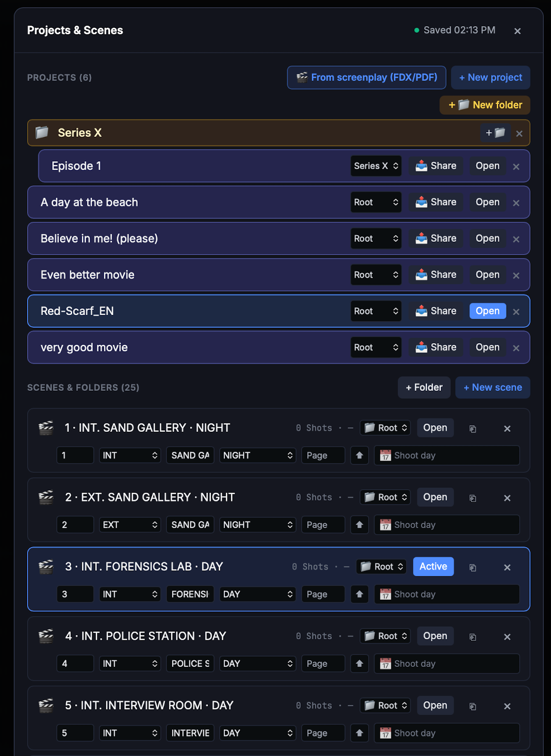Open Series X folder dropdown for Episode 1
The height and width of the screenshot is (756, 551).
pyautogui.click(x=376, y=166)
